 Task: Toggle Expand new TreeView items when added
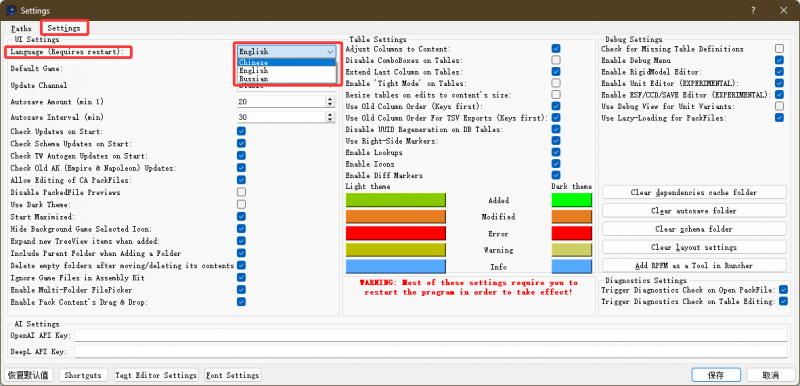tap(241, 241)
